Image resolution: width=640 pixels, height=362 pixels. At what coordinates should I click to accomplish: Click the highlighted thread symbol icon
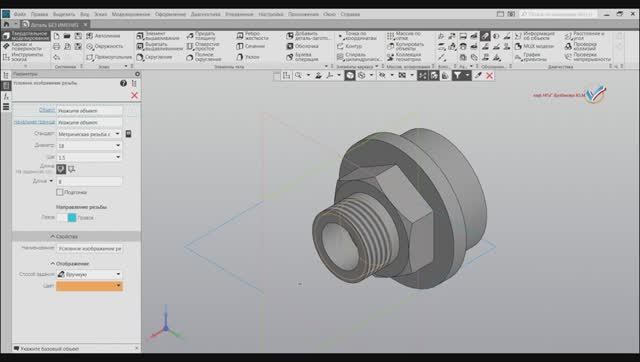coord(485,36)
